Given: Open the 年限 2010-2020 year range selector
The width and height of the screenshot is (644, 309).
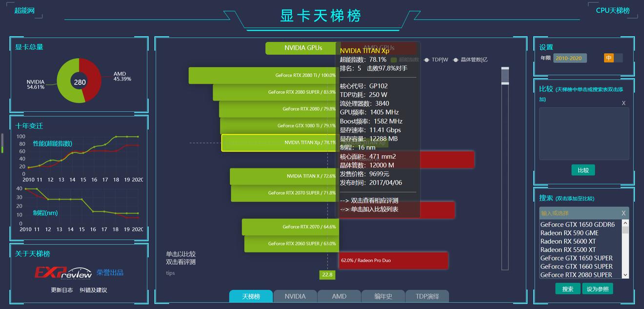Looking at the screenshot, I should point(570,58).
